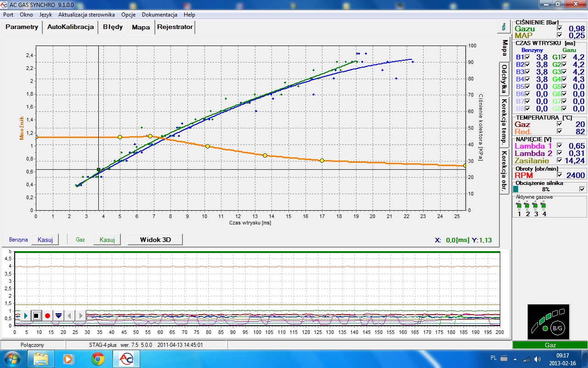Click gas injector icon number 3
Screen dimensions: 588x368
536,205
